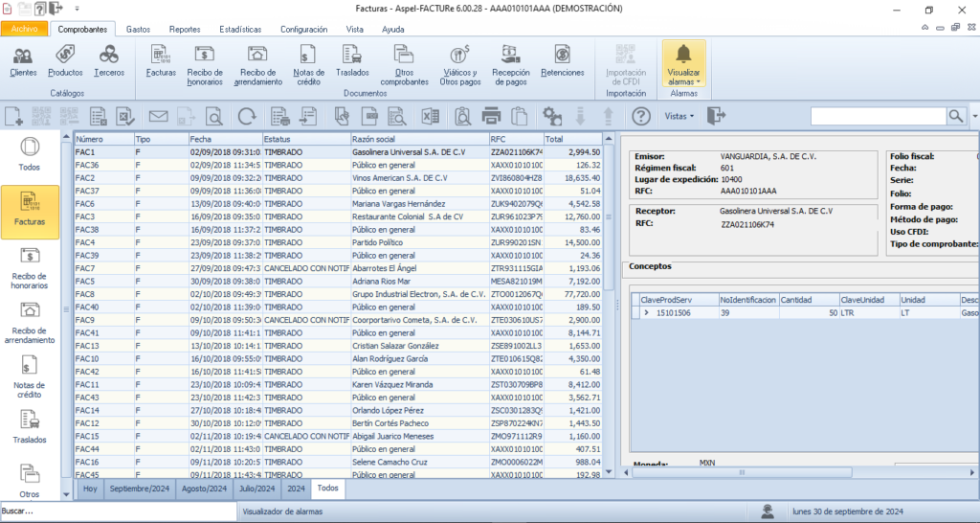Click the refresh icon in toolbar
The image size is (980, 523).
coord(246,117)
